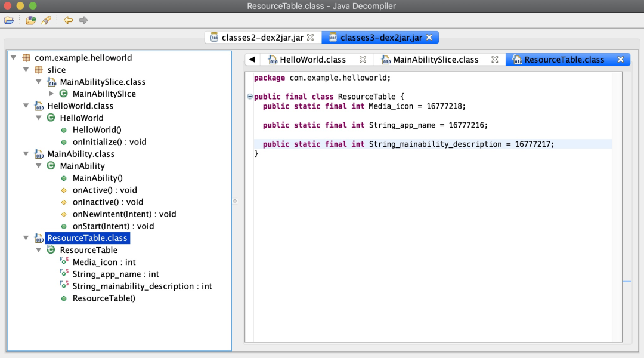This screenshot has height=358, width=644.
Task: Click the Forward arrow toolbar icon
Action: pyautogui.click(x=83, y=20)
